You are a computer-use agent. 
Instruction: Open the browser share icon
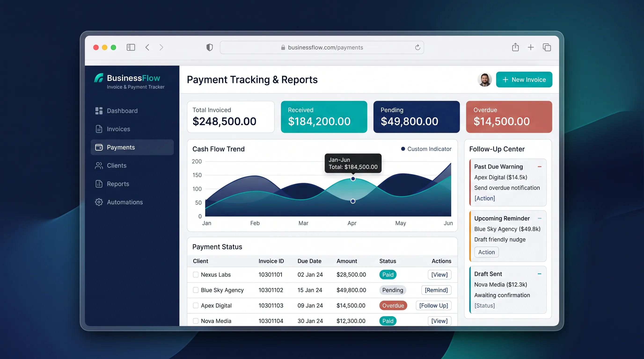coord(515,47)
